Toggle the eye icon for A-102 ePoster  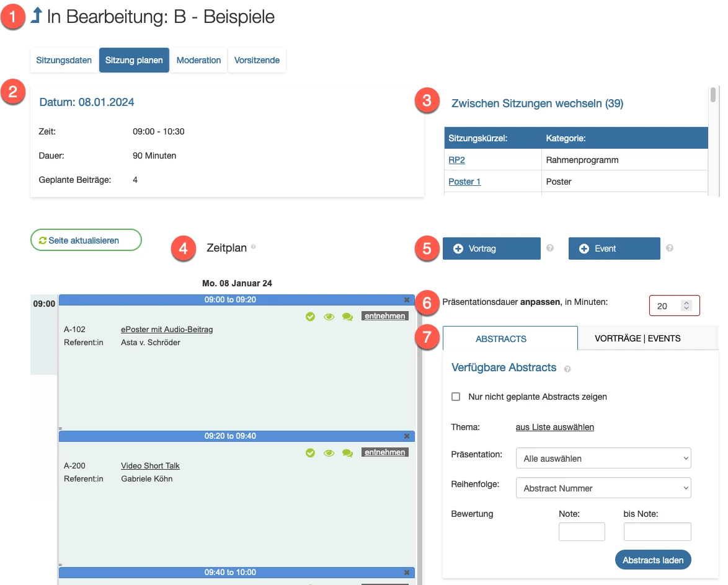(x=329, y=317)
